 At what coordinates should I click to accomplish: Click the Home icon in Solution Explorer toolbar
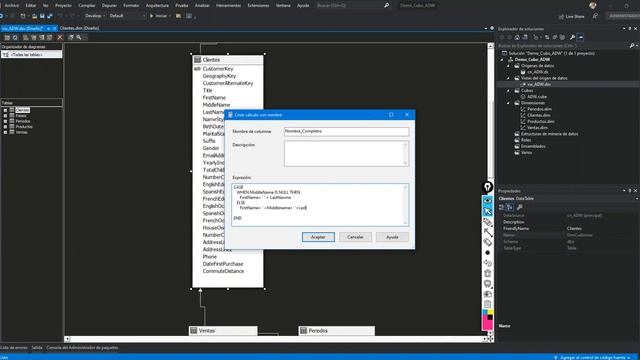pos(517,37)
